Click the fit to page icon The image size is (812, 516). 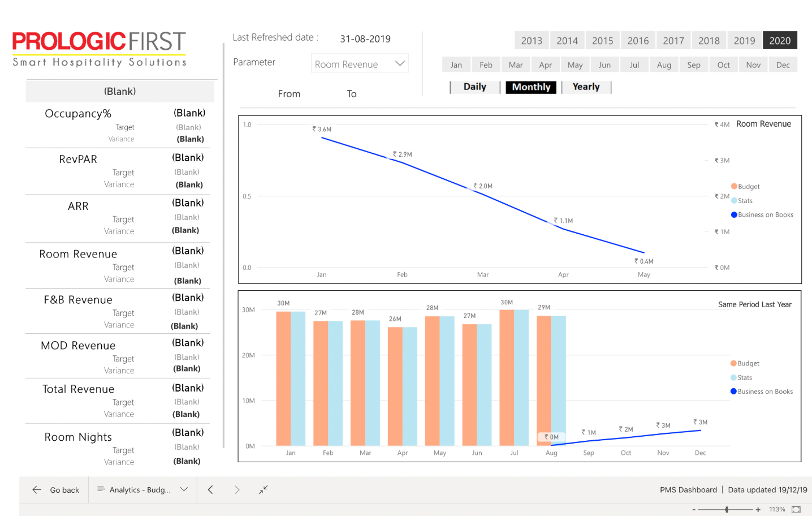click(796, 510)
